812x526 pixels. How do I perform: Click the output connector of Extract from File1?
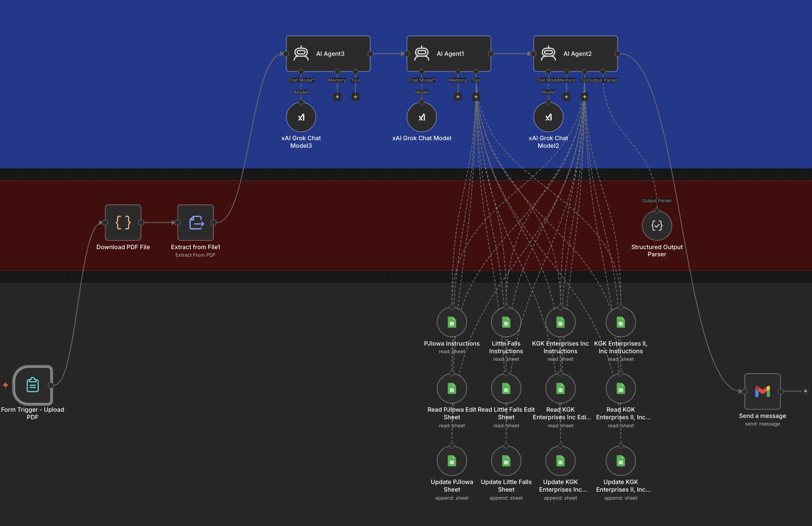(213, 222)
